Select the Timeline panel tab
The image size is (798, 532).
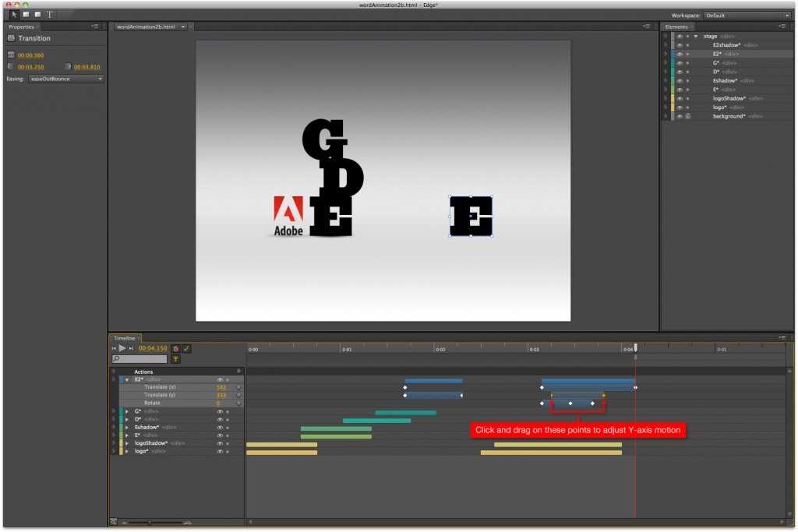[125, 338]
